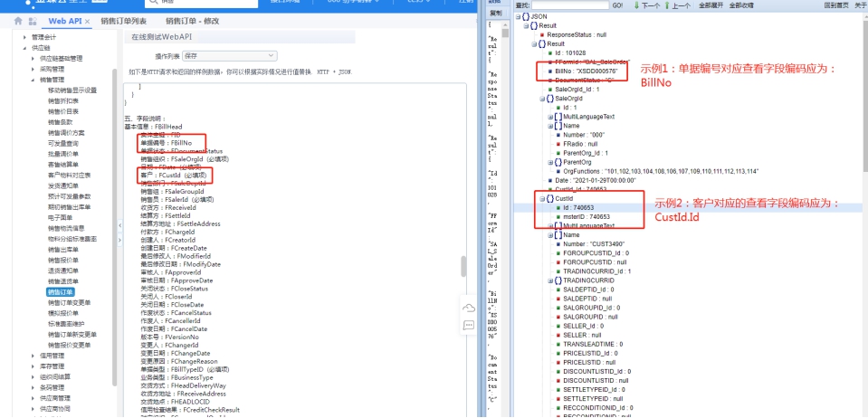Focus the 查找 search field in JSON viewer
868x418 pixels.
571,5
